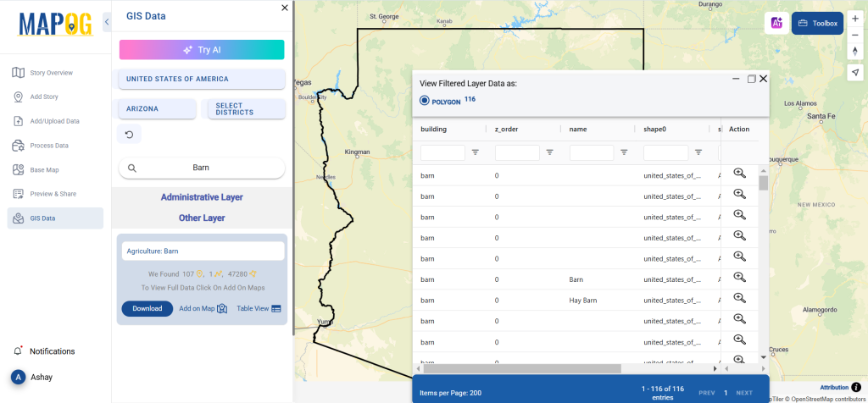
Task: Click building column filter input
Action: (x=442, y=152)
